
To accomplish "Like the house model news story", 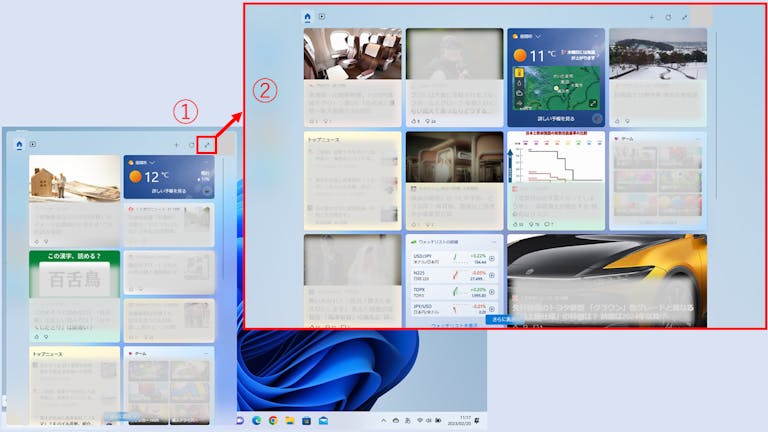I will pos(37,241).
